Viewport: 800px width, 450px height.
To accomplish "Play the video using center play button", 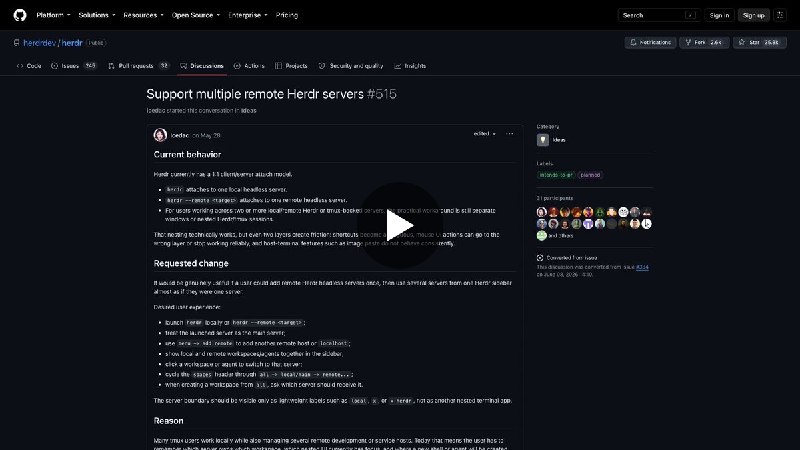I will click(400, 225).
